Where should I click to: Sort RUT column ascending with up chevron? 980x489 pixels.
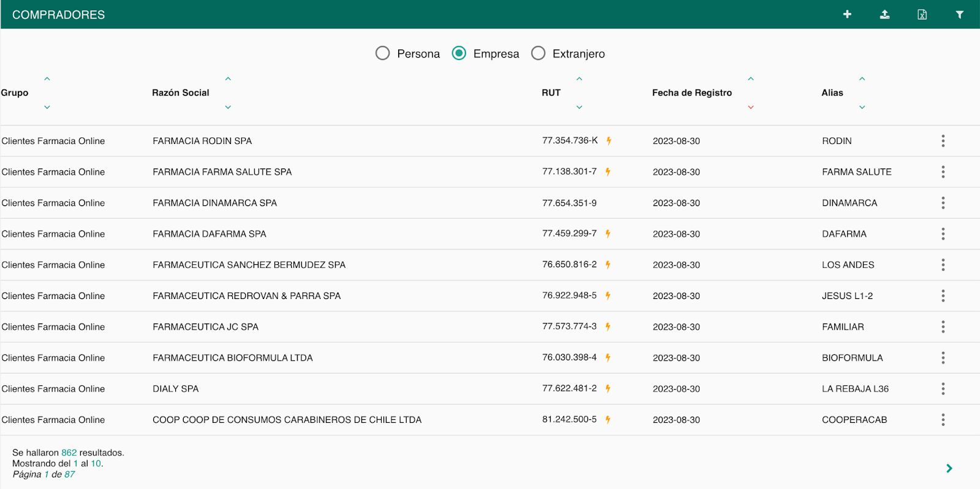[x=579, y=78]
